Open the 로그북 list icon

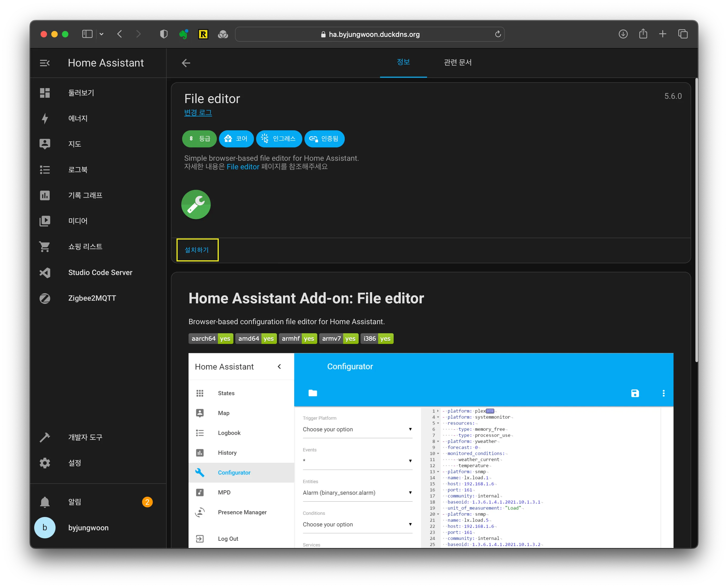pyautogui.click(x=45, y=170)
